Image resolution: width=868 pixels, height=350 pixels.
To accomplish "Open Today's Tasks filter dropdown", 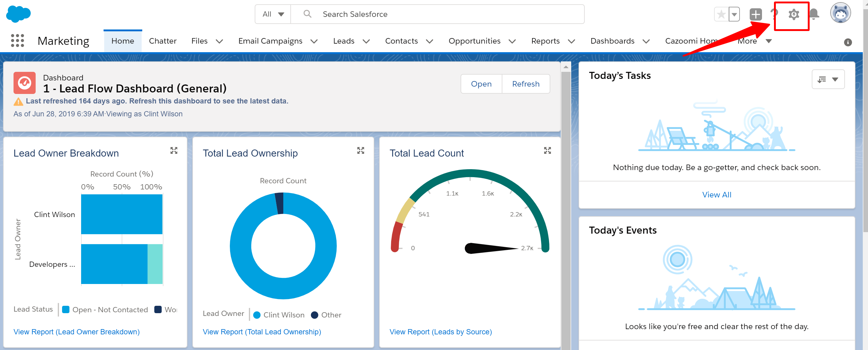I will pos(828,80).
